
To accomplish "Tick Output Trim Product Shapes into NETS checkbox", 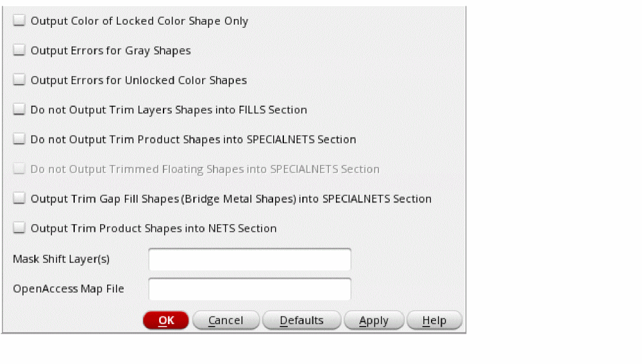I will [20, 229].
